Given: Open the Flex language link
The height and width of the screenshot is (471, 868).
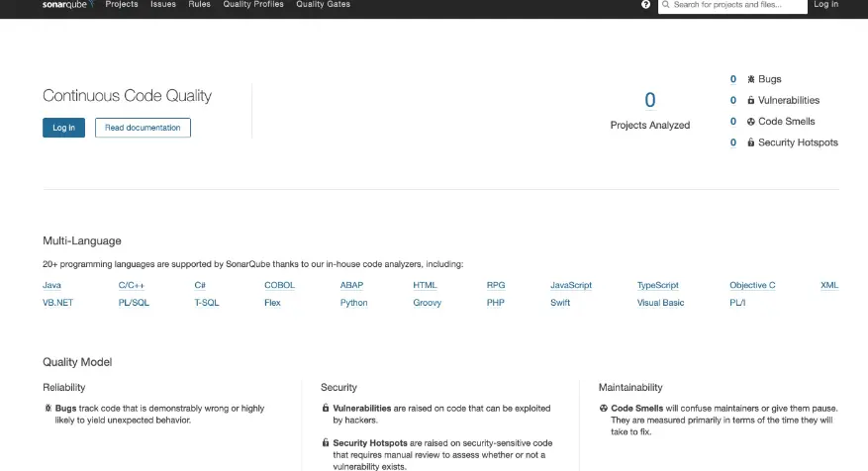Looking at the screenshot, I should [272, 303].
